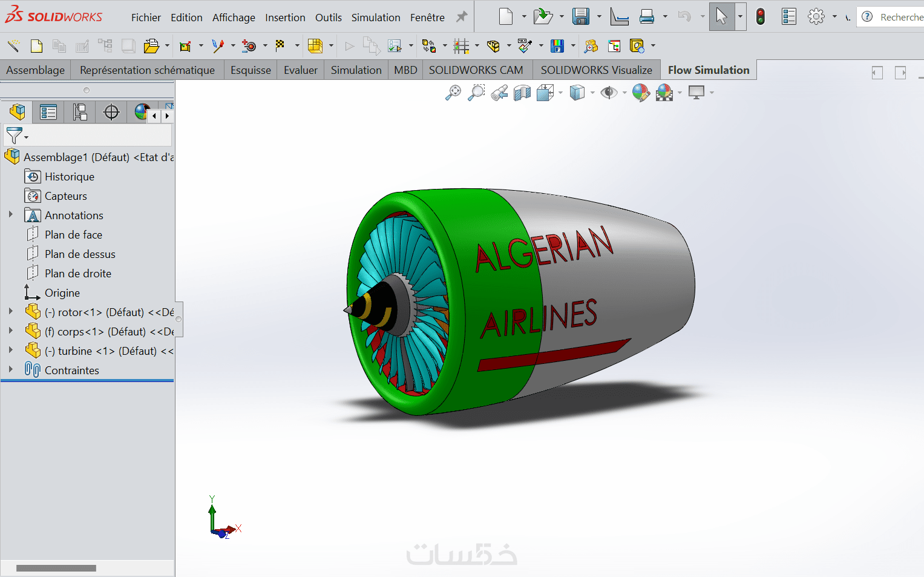Open a file with the Open icon
Image resolution: width=924 pixels, height=577 pixels.
(x=543, y=16)
